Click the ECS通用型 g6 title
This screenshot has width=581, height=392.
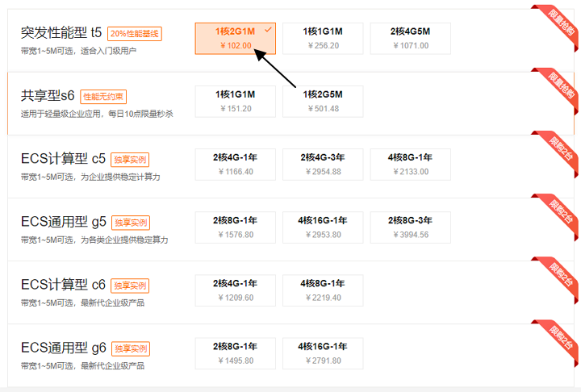click(64, 348)
